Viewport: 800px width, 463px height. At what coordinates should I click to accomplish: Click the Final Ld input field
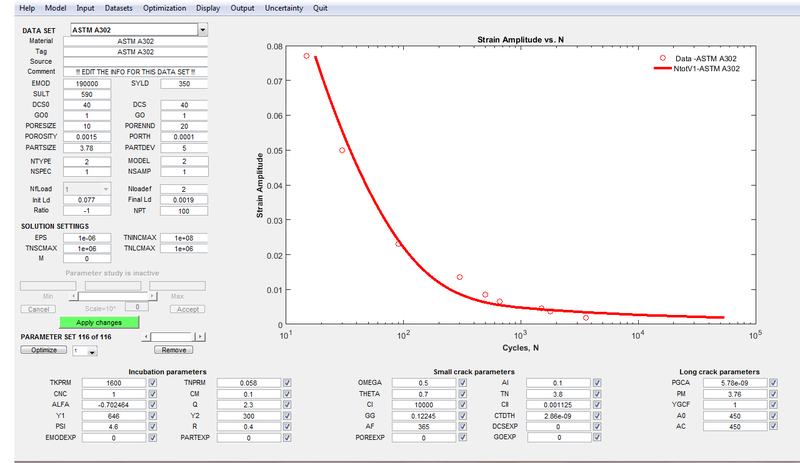pos(184,200)
